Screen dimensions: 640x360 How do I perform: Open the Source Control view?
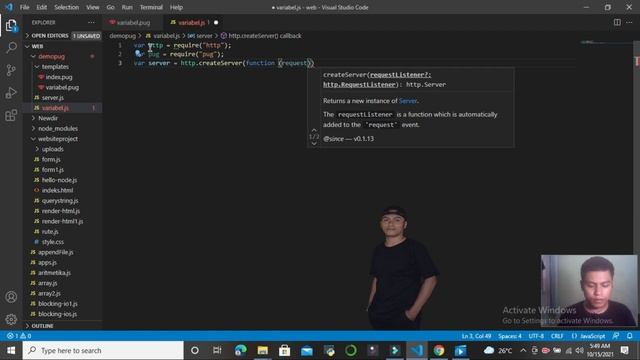tap(11, 70)
